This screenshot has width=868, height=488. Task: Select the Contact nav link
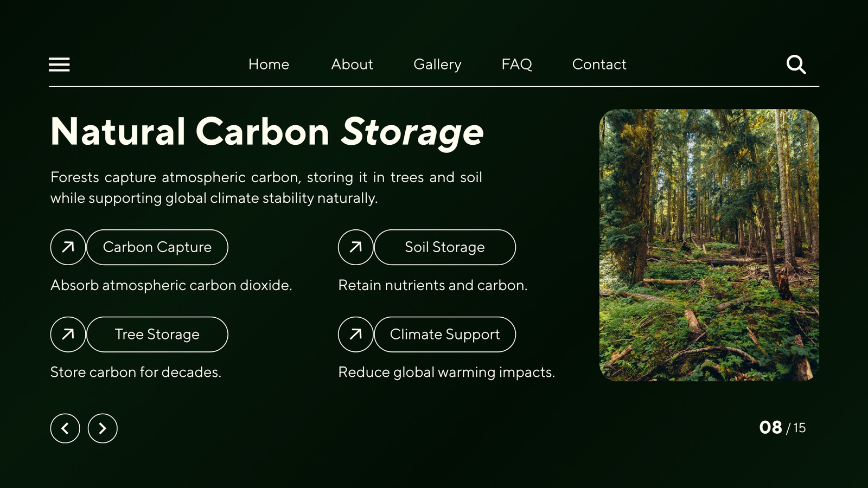[x=599, y=65]
